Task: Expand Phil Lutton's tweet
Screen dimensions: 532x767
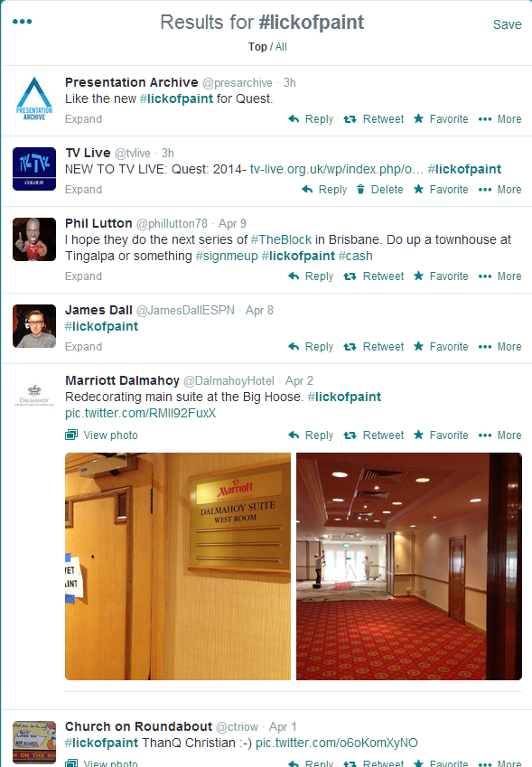Action: [84, 276]
